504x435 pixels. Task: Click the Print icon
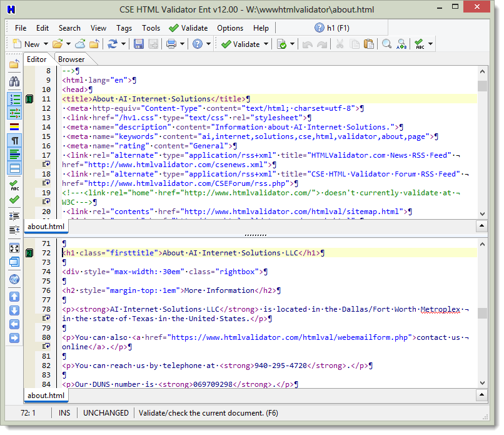(171, 44)
